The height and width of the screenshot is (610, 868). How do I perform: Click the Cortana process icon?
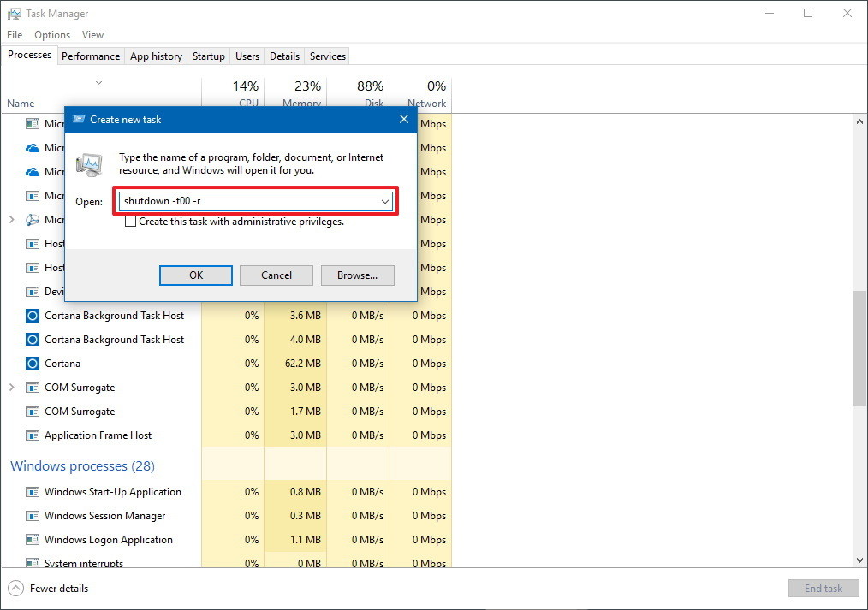point(33,364)
